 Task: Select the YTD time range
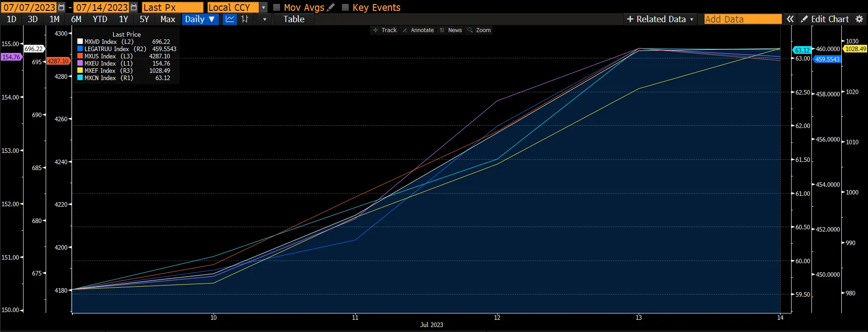pyautogui.click(x=100, y=19)
